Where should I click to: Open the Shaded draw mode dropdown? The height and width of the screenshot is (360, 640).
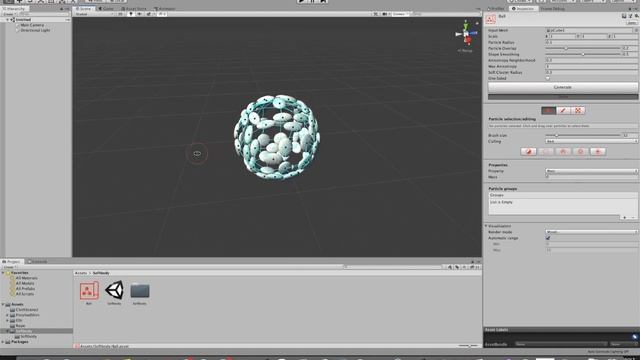95,14
